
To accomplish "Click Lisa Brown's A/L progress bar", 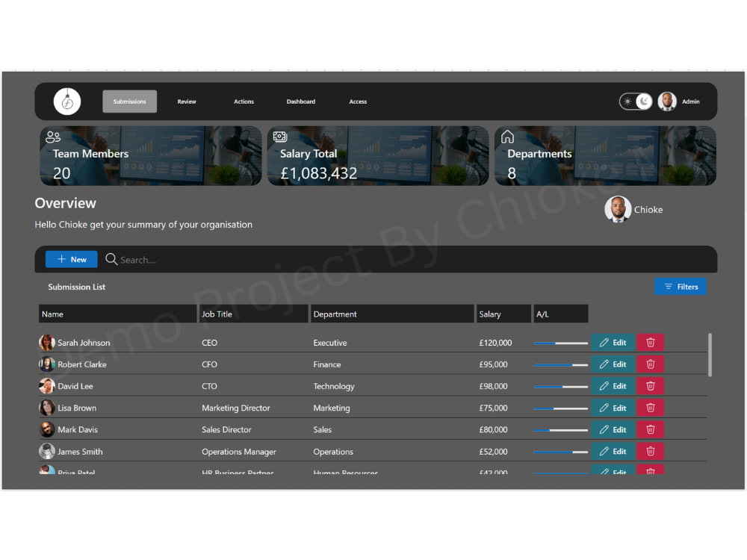I will (561, 408).
